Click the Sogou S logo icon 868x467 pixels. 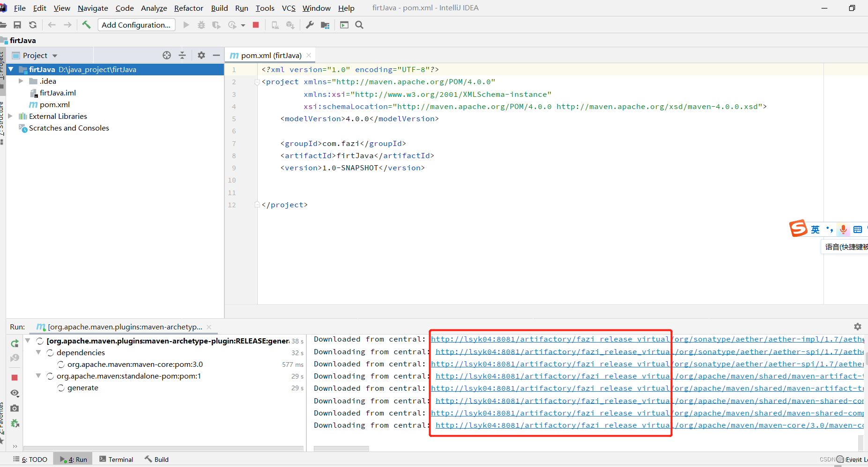pyautogui.click(x=798, y=228)
